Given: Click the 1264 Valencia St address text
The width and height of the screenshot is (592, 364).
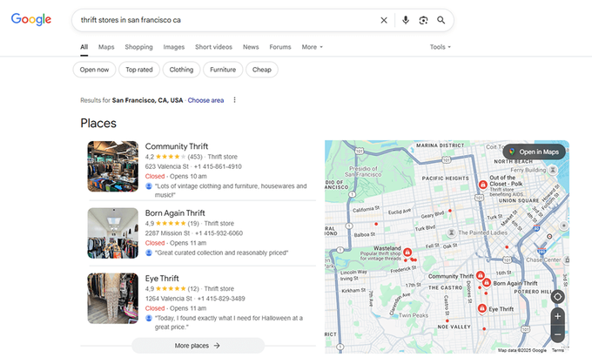Looking at the screenshot, I should coord(168,299).
